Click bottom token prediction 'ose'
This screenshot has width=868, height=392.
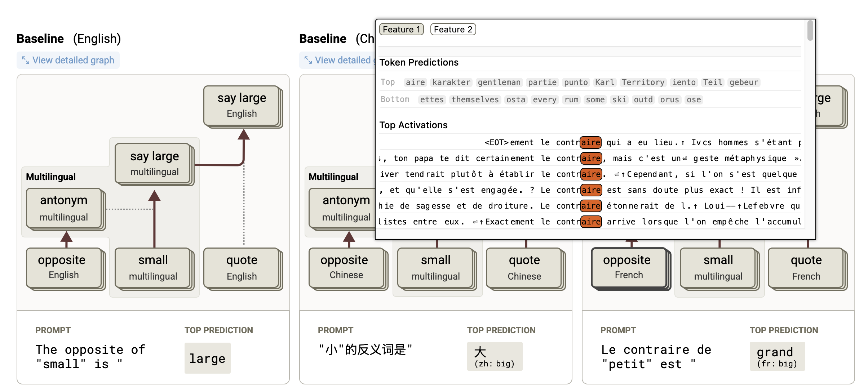coord(694,100)
